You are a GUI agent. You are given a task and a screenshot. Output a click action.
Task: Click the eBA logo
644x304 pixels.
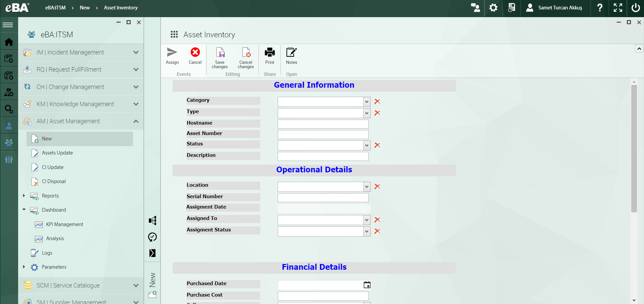tap(17, 7)
